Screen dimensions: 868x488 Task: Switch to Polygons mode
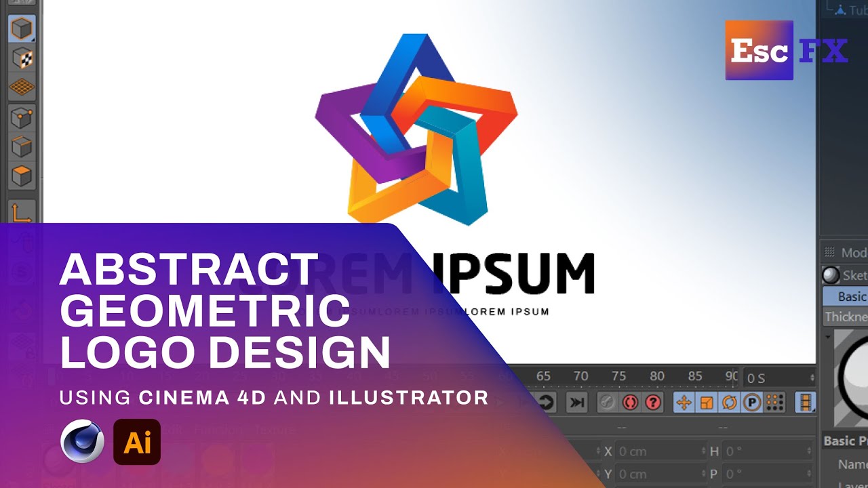click(22, 176)
